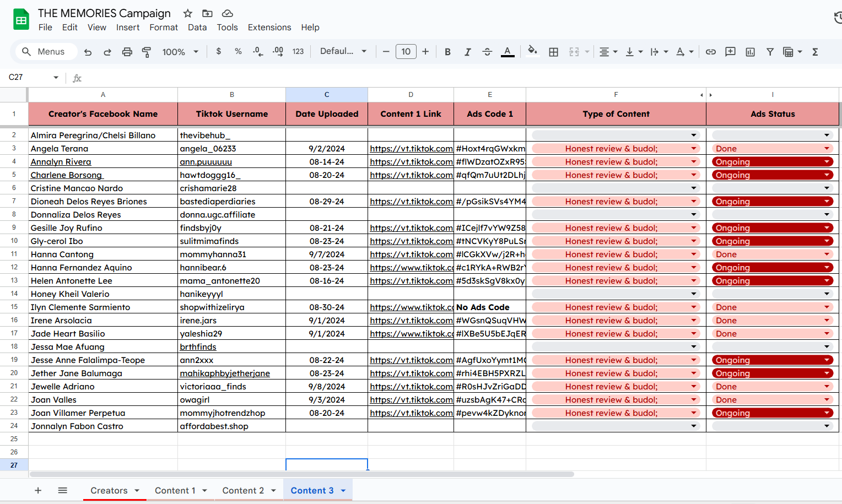Create a filter
This screenshot has width=842, height=504.
tap(770, 52)
